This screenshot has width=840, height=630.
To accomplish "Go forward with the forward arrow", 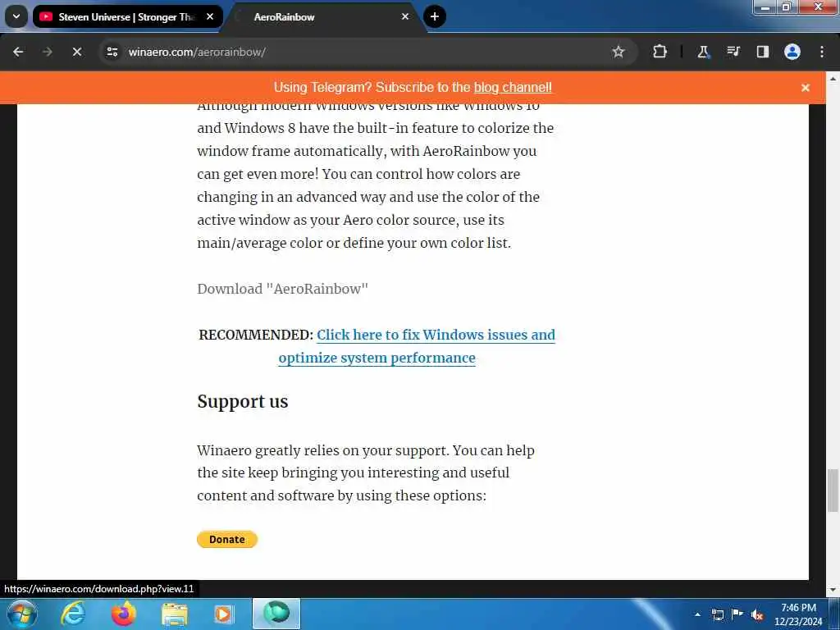I will (x=47, y=52).
